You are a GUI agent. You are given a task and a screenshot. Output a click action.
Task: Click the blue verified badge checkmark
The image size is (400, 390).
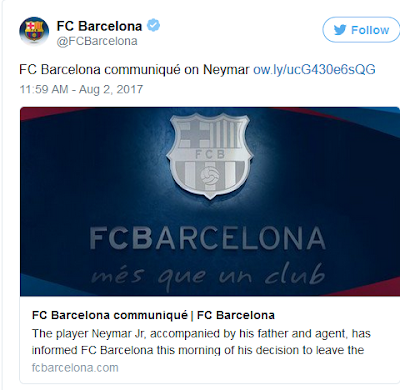[x=153, y=25]
